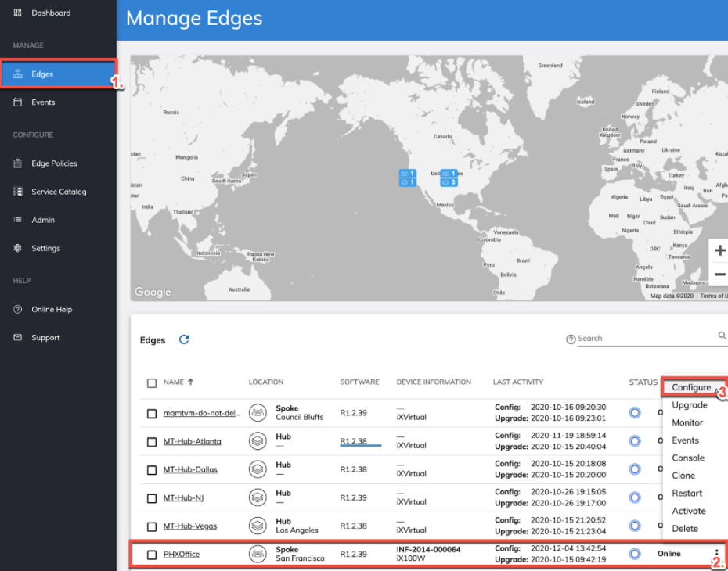
Task: Check the MT-Hub-NJ row checkbox
Action: pyautogui.click(x=152, y=498)
